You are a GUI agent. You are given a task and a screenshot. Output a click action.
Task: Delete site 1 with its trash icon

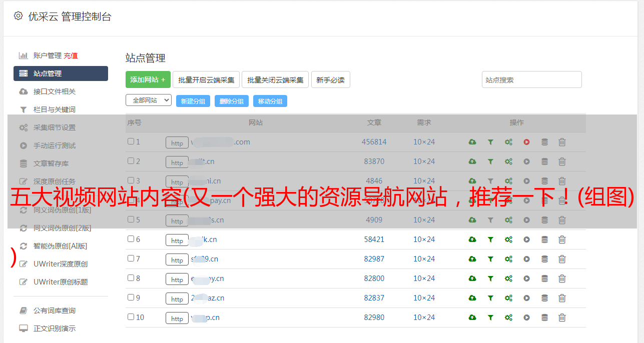[562, 142]
